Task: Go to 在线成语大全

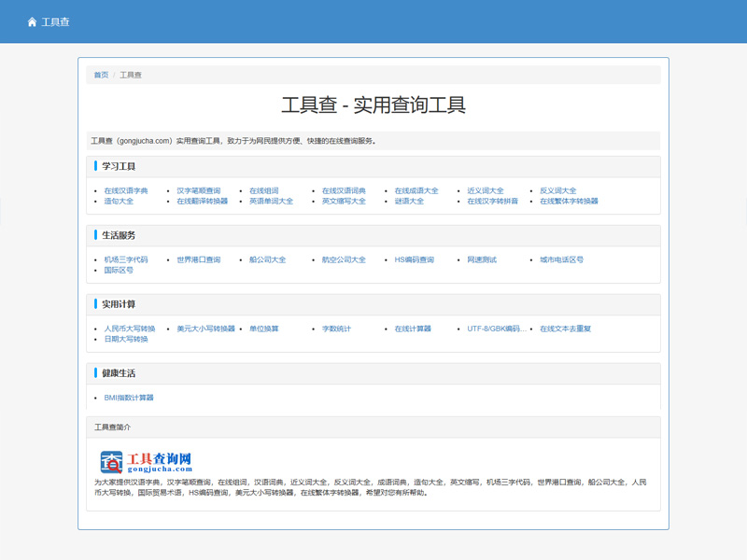Action: coord(416,190)
